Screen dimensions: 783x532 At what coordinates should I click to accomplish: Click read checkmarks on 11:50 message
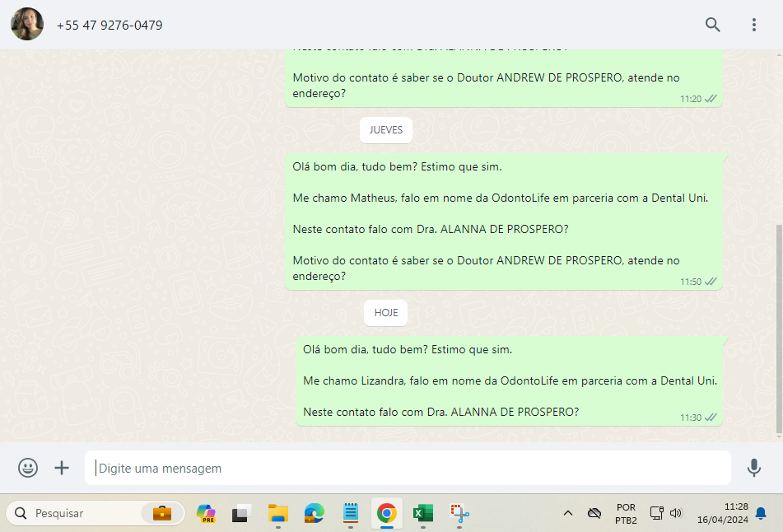tap(711, 282)
